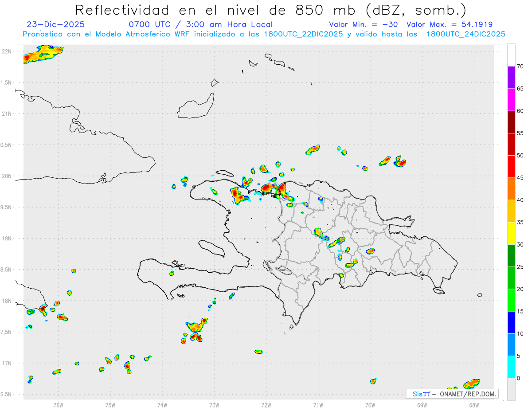Click the dark green 25-30 dBZ color band
This screenshot has height=411, width=532.
(511, 256)
